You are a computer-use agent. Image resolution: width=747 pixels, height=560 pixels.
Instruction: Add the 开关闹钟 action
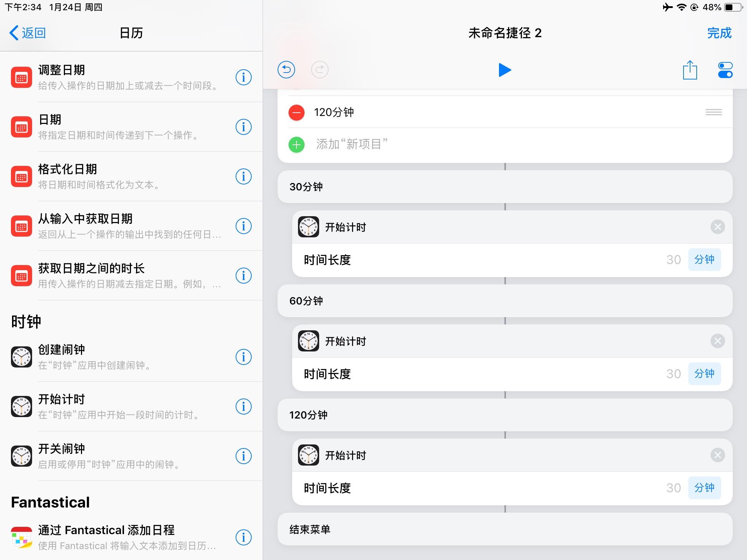coord(131,456)
